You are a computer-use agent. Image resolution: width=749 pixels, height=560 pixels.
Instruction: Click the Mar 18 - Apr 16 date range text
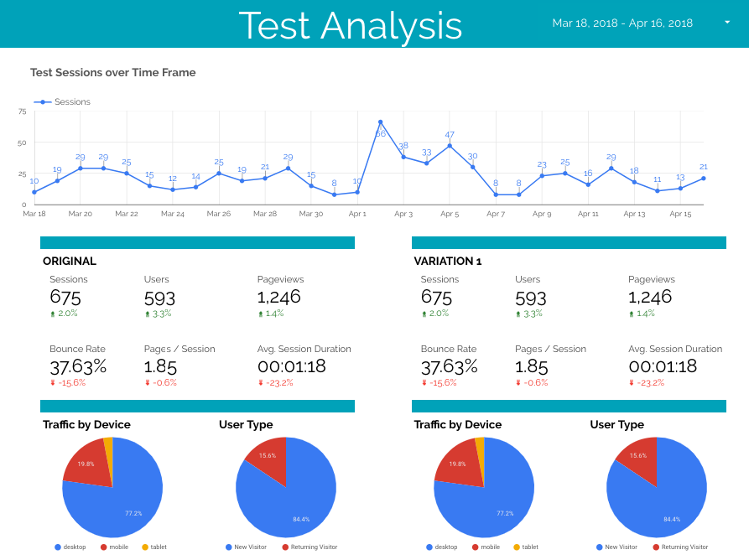click(624, 23)
